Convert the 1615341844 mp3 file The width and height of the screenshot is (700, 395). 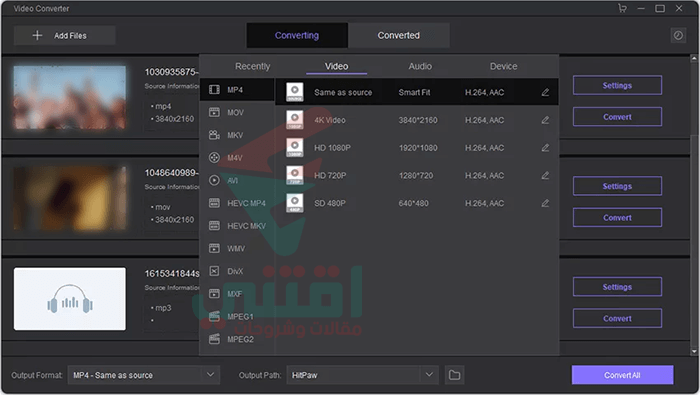click(617, 319)
